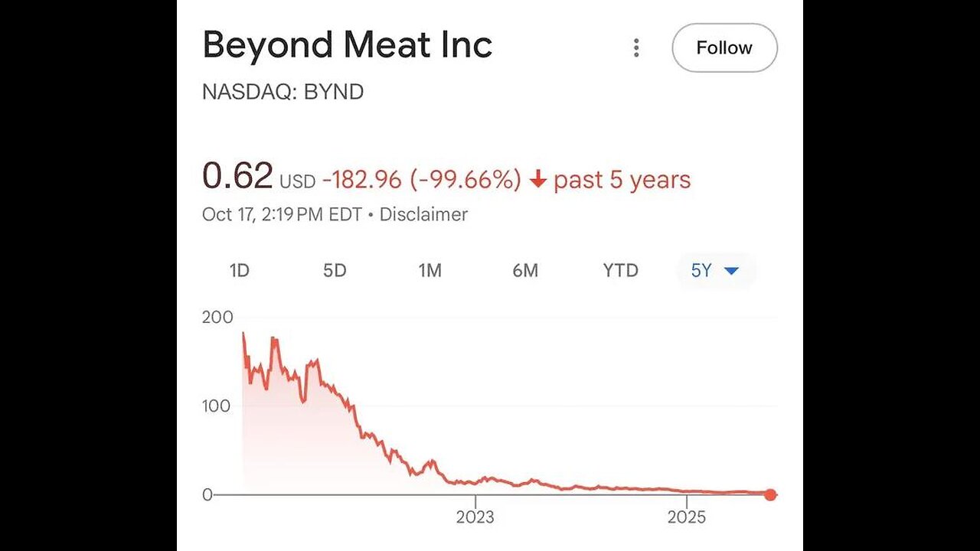Select the 6M time range
Screen dimensions: 980x551
point(525,270)
